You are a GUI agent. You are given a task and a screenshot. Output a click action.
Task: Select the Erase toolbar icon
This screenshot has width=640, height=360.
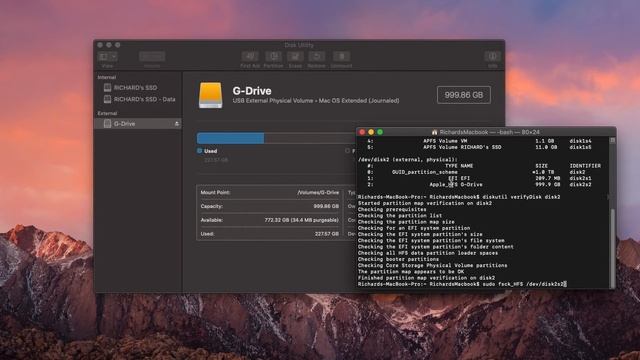tap(295, 56)
